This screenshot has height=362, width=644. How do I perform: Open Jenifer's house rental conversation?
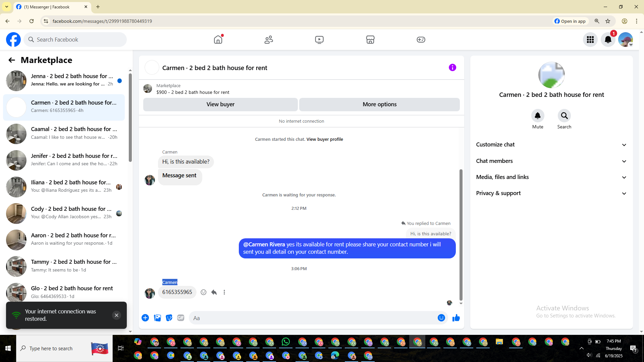[64, 160]
